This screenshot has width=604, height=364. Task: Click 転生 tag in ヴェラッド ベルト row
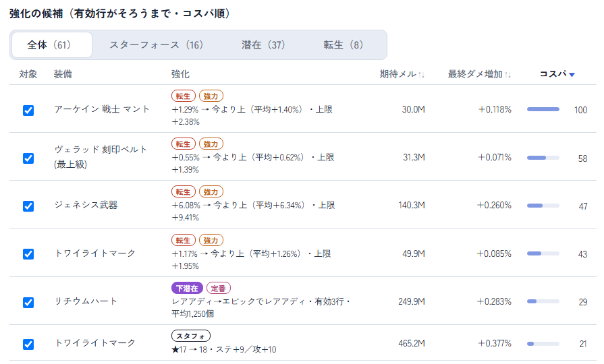(184, 144)
